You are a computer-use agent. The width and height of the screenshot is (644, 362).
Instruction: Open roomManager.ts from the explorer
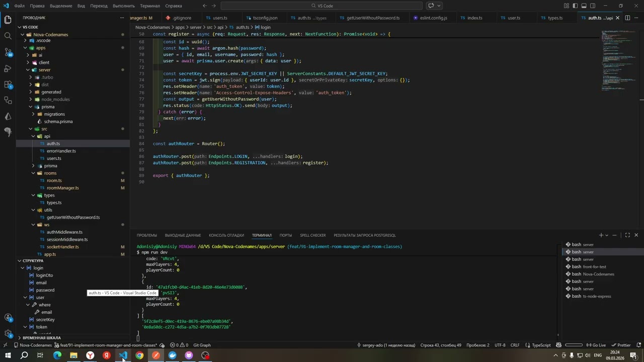pyautogui.click(x=63, y=188)
